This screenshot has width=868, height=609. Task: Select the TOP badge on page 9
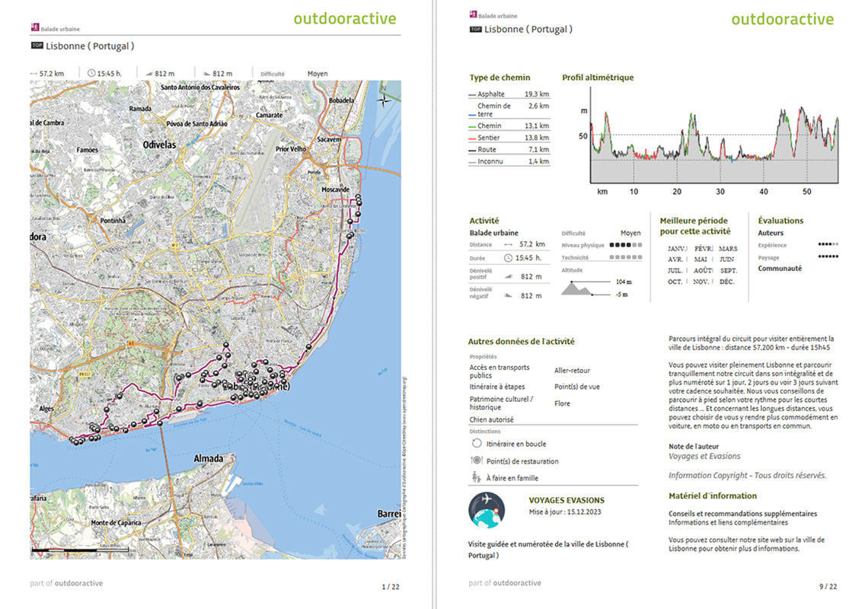point(476,30)
